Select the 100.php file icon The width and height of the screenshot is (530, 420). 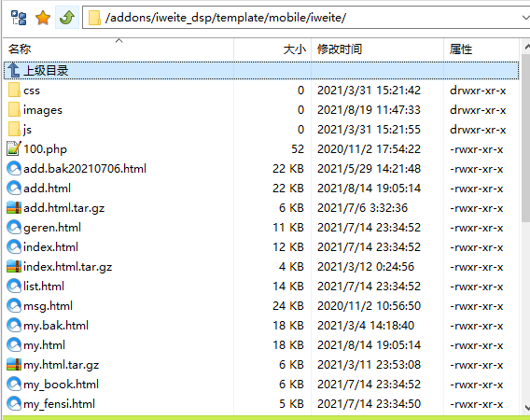coord(13,148)
